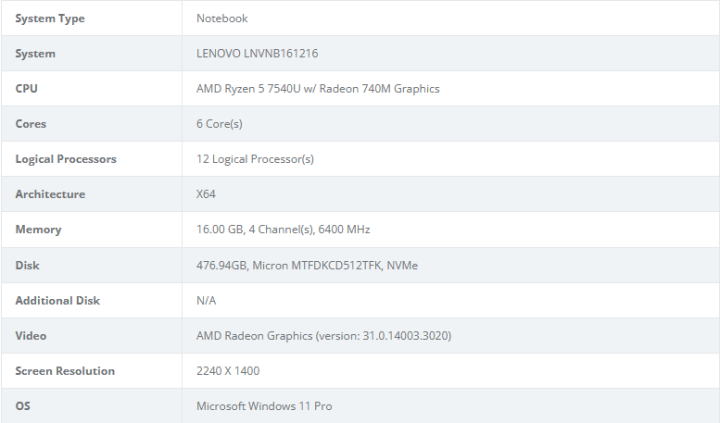Select the Notebook value text
The image size is (720, 423).
point(222,18)
